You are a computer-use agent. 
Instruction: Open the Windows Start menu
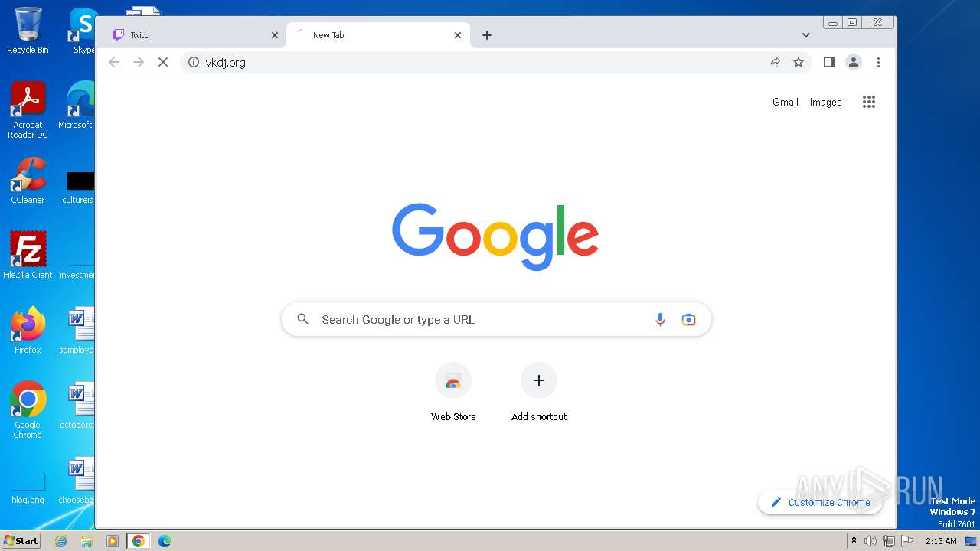pyautogui.click(x=21, y=541)
